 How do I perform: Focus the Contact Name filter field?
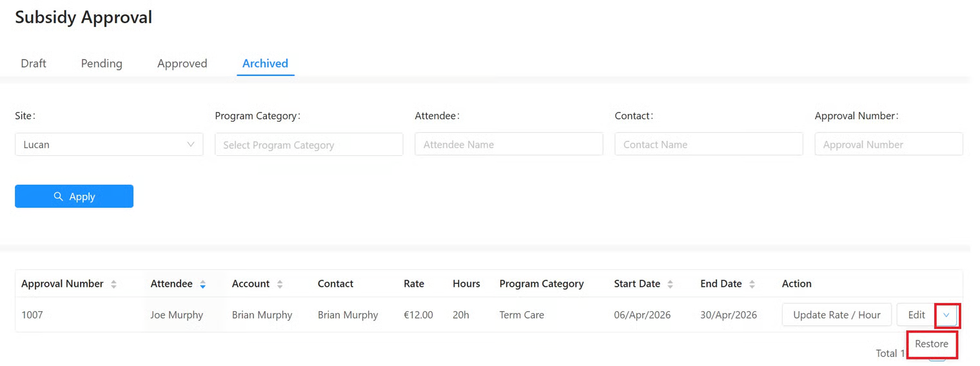coord(709,144)
